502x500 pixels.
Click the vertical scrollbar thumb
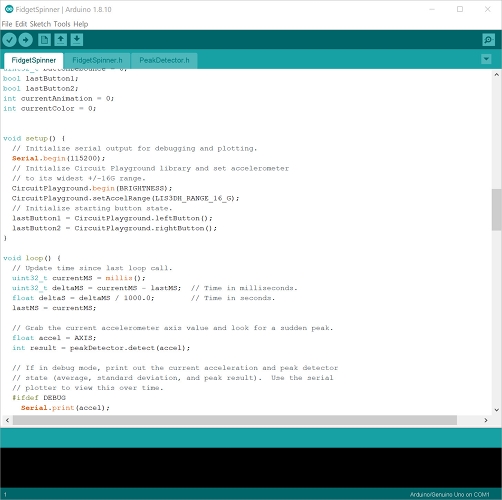pyautogui.click(x=496, y=210)
